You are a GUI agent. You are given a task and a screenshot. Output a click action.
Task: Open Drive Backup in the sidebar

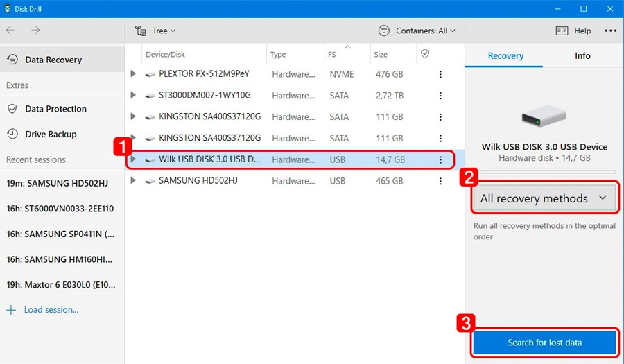pos(51,135)
